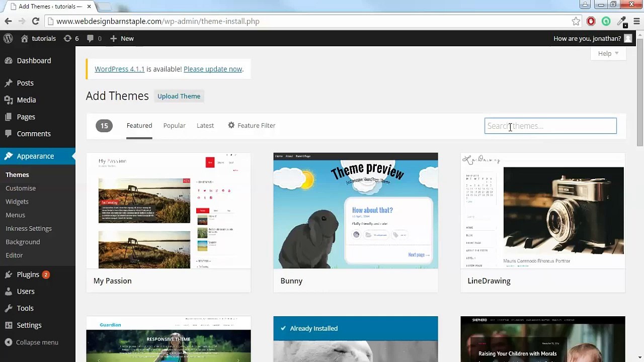Click the Already Installed theme banner

click(x=356, y=328)
